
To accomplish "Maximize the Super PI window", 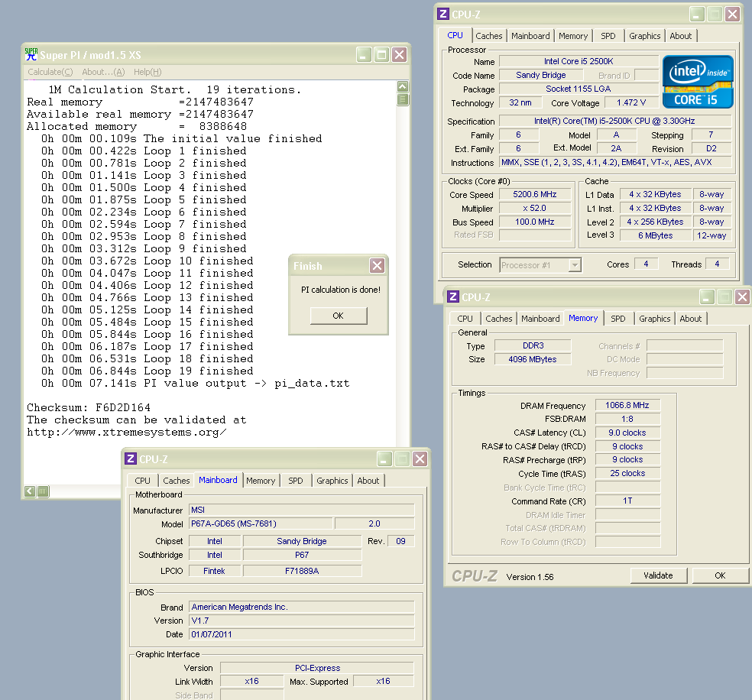I will point(381,54).
